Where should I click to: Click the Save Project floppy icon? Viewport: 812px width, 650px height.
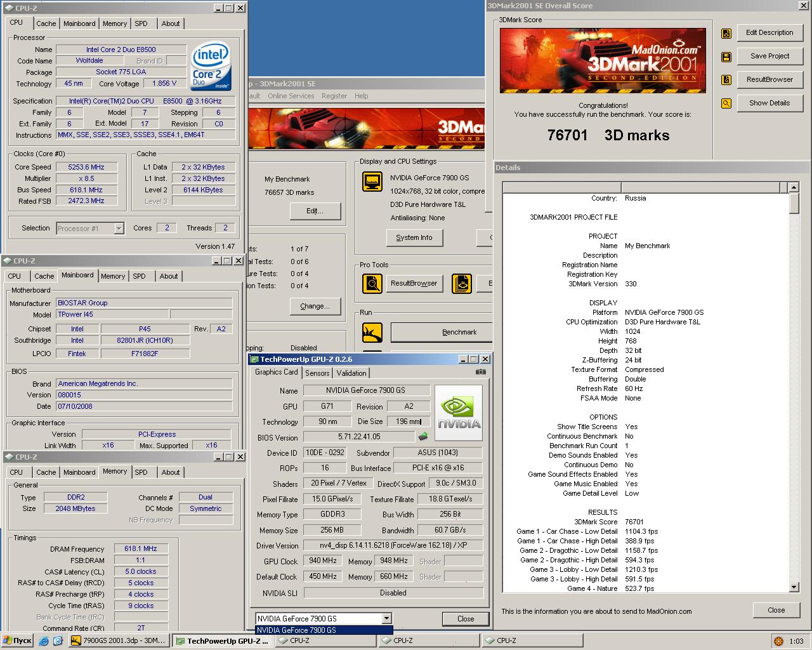[726, 56]
